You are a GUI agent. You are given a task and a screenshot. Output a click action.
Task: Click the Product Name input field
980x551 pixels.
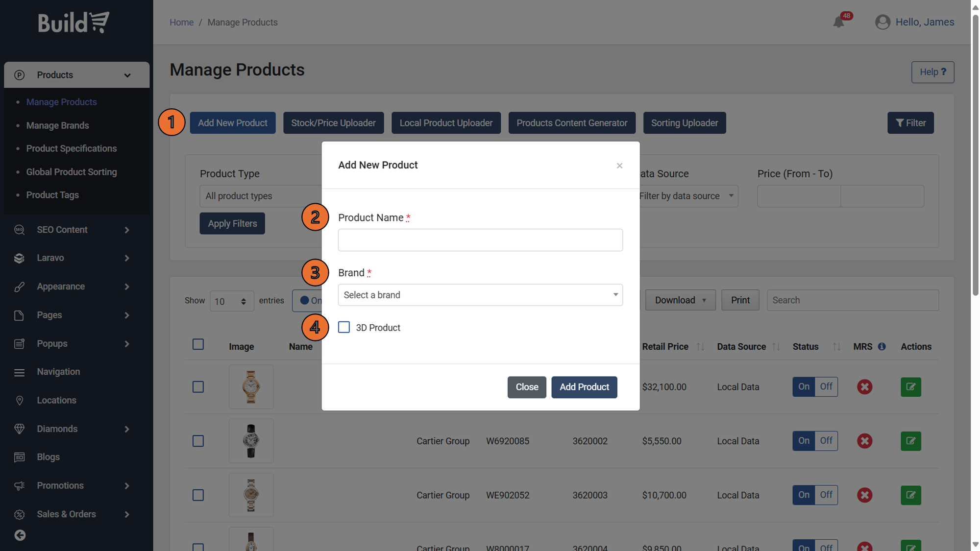[x=480, y=240]
